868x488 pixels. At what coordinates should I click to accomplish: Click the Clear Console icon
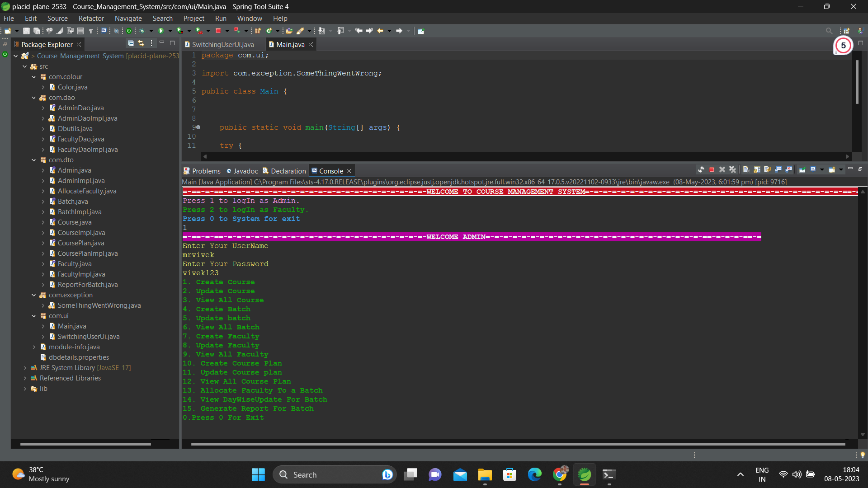point(746,169)
